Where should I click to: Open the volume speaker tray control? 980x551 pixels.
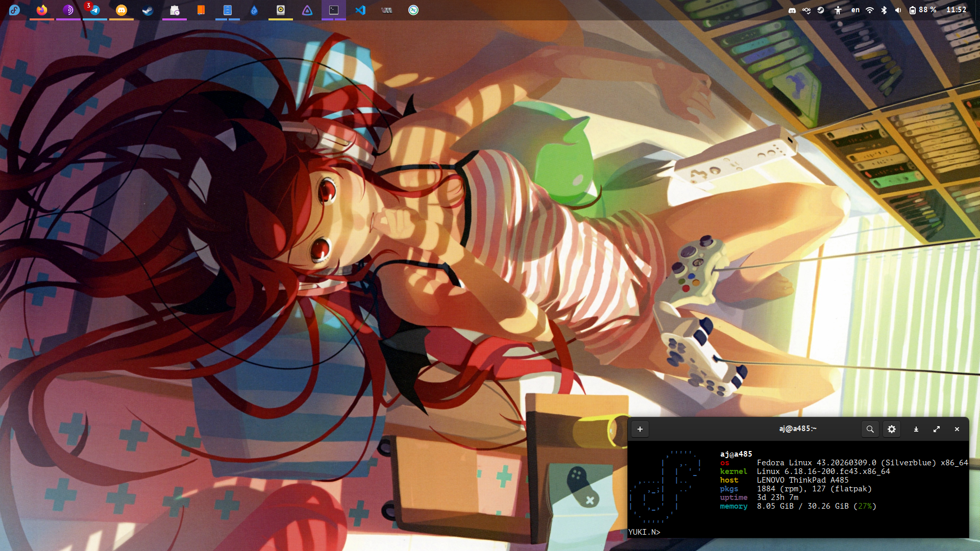(898, 10)
